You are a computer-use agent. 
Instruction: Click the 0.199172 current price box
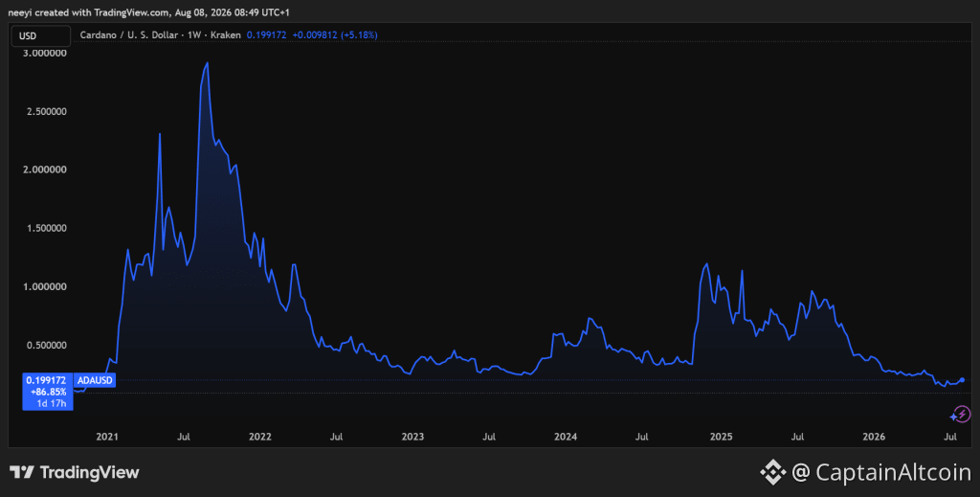click(x=48, y=392)
